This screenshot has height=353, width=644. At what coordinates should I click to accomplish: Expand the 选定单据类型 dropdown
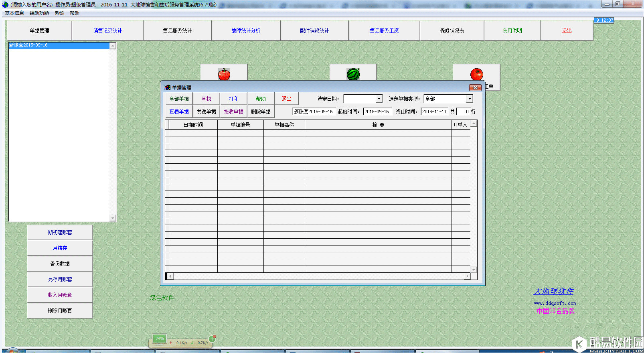click(470, 99)
